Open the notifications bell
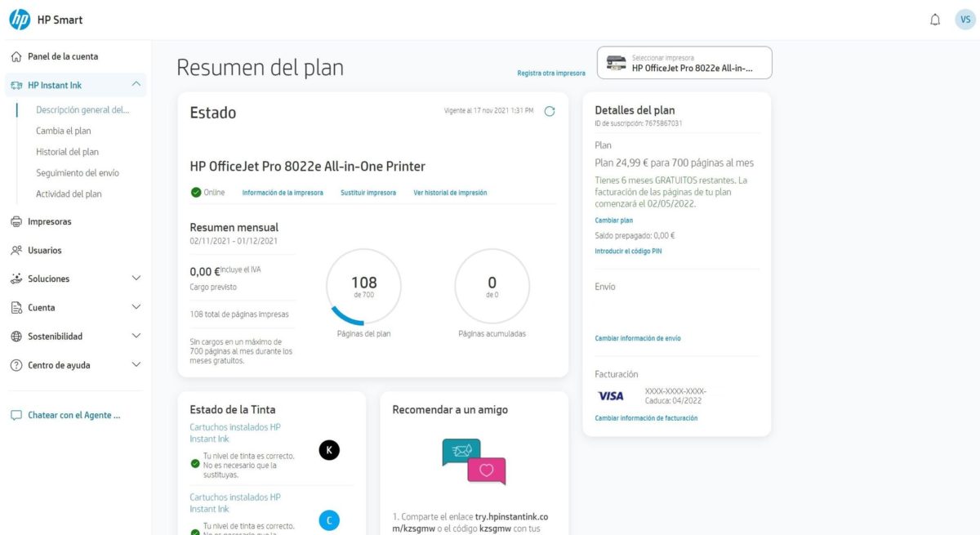 935,20
